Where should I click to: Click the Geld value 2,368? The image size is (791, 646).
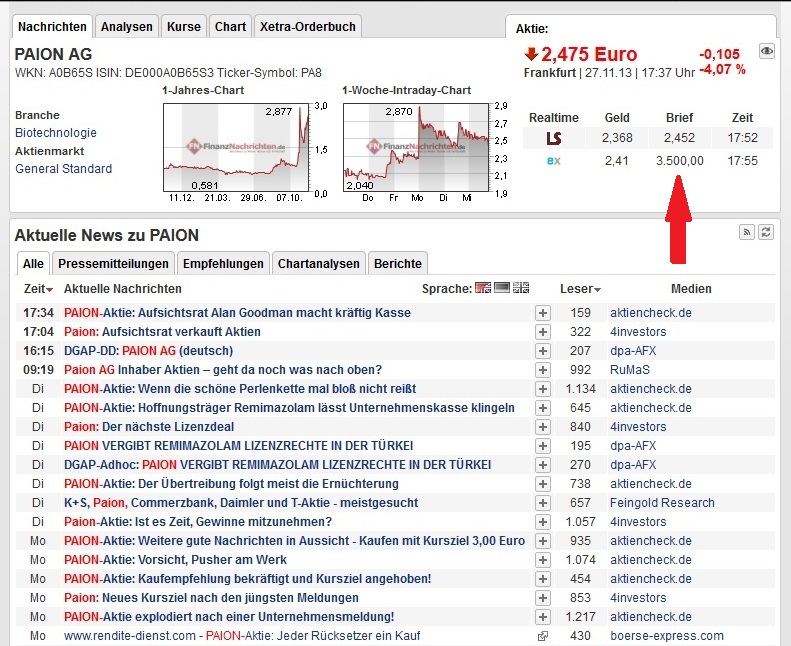pyautogui.click(x=617, y=138)
